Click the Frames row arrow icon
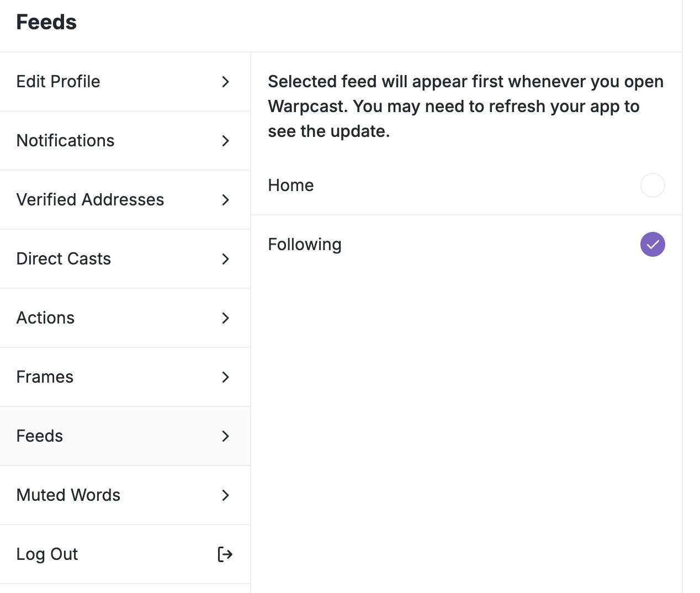Image resolution: width=700 pixels, height=593 pixels. click(x=225, y=377)
